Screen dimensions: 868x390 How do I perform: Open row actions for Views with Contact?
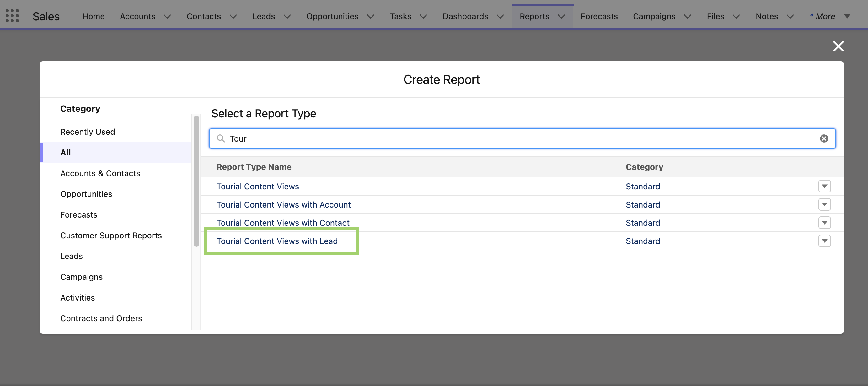click(x=824, y=223)
